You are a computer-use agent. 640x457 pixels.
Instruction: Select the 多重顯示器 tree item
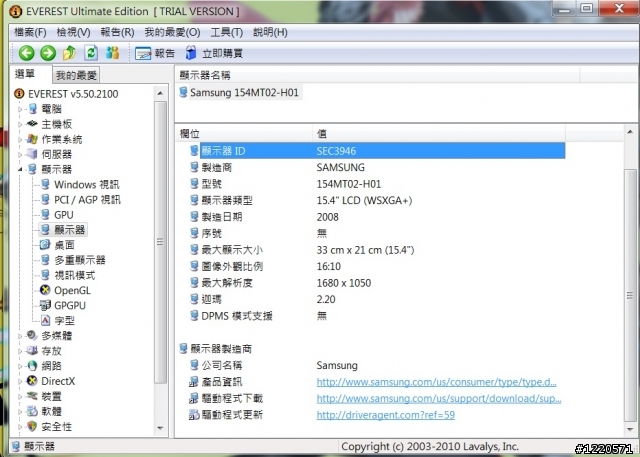click(80, 260)
